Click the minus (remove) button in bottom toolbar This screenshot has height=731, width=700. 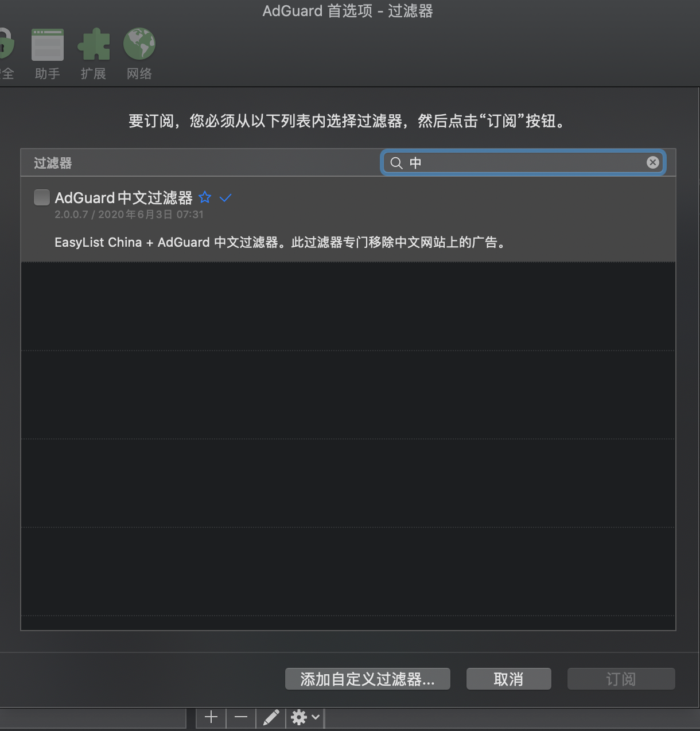[241, 717]
